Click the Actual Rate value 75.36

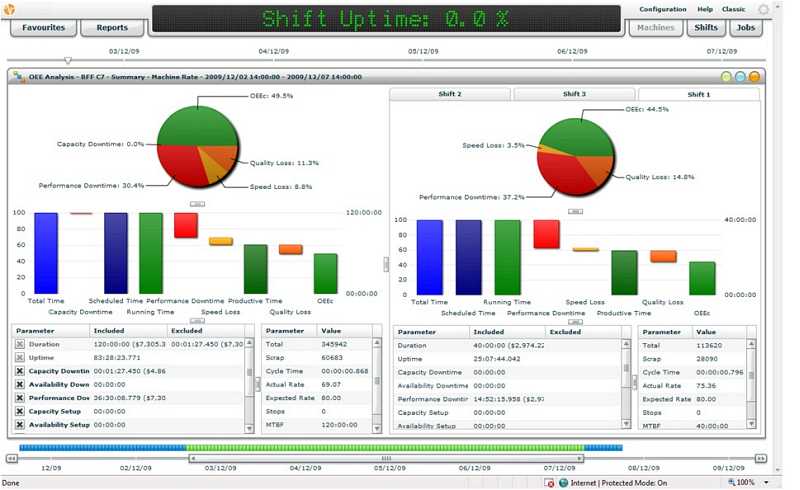point(706,386)
